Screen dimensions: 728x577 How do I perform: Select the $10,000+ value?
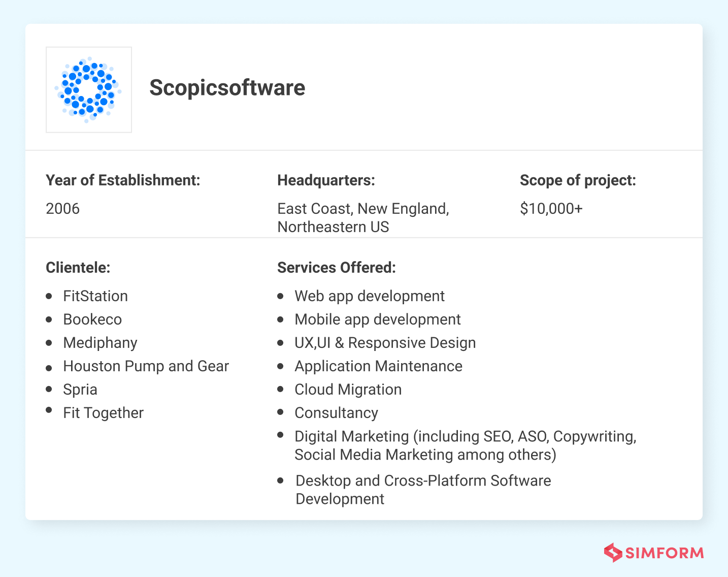[551, 209]
